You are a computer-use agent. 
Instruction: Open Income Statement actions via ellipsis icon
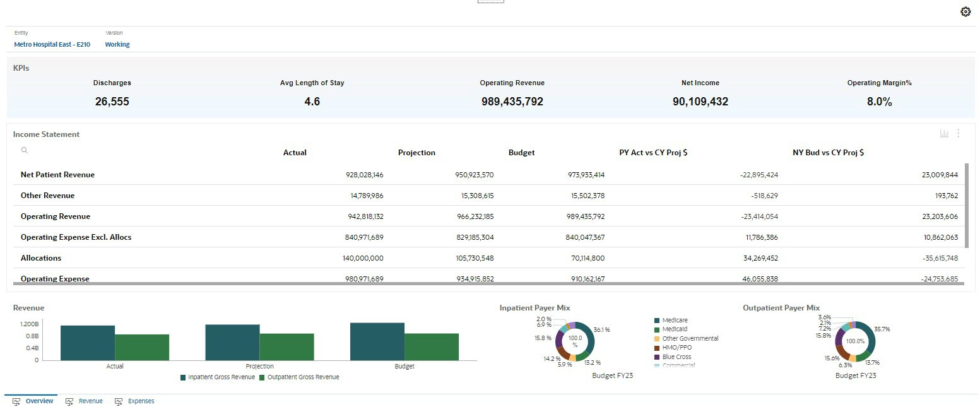tap(958, 133)
